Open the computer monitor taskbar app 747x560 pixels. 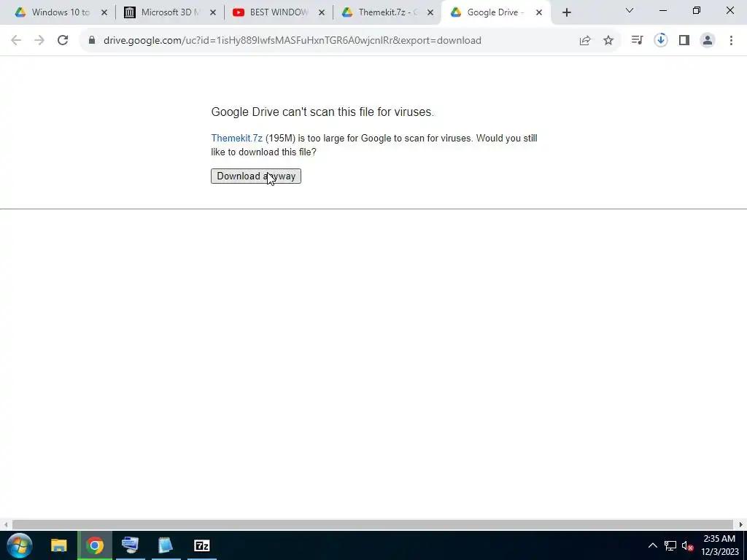pyautogui.click(x=130, y=545)
